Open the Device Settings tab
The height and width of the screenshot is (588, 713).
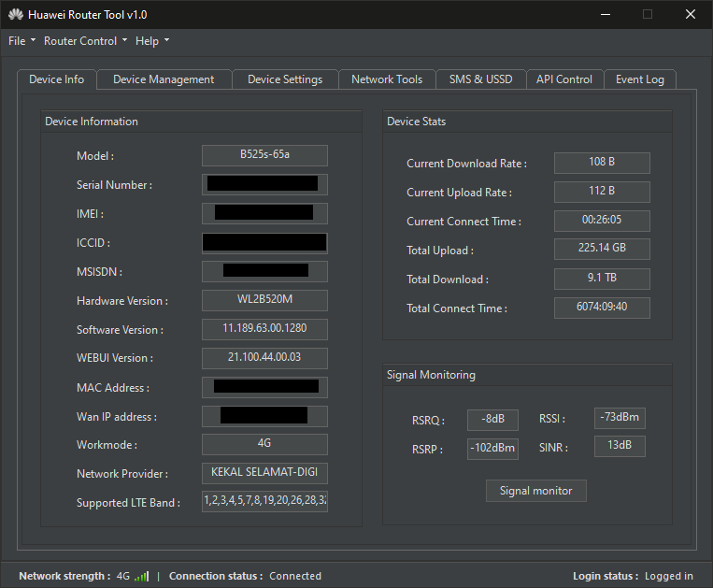click(x=285, y=79)
